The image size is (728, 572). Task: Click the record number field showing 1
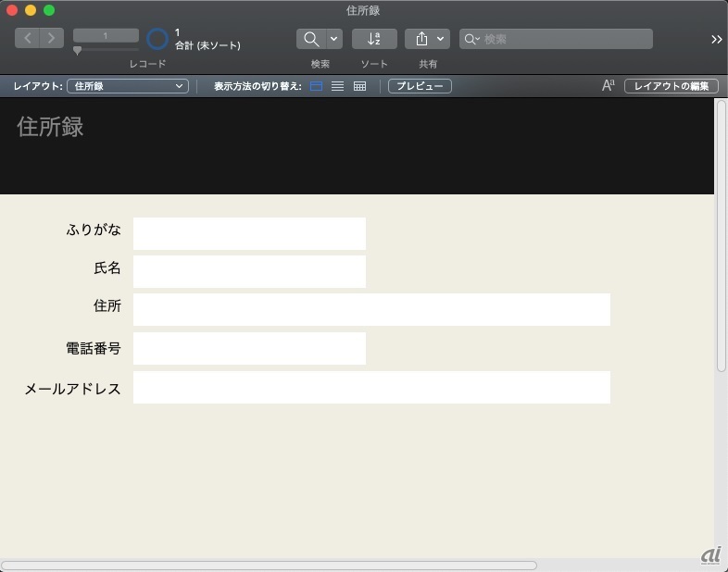click(x=106, y=35)
